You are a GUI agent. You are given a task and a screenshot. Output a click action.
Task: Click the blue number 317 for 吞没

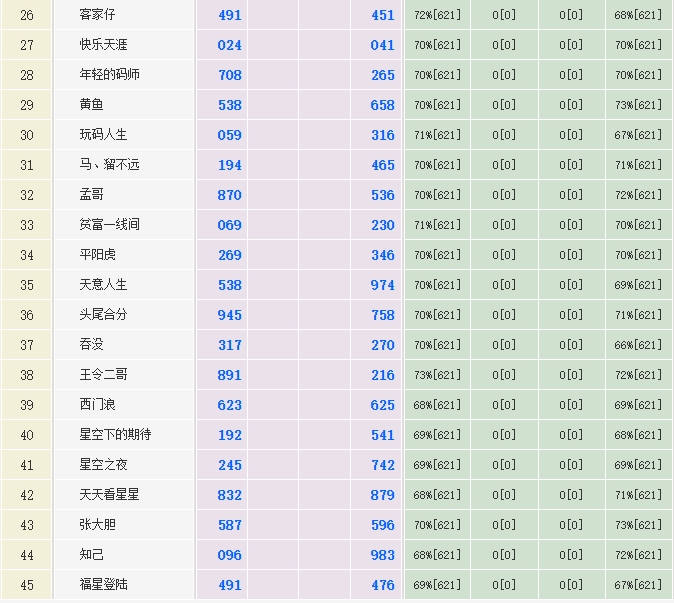click(230, 345)
